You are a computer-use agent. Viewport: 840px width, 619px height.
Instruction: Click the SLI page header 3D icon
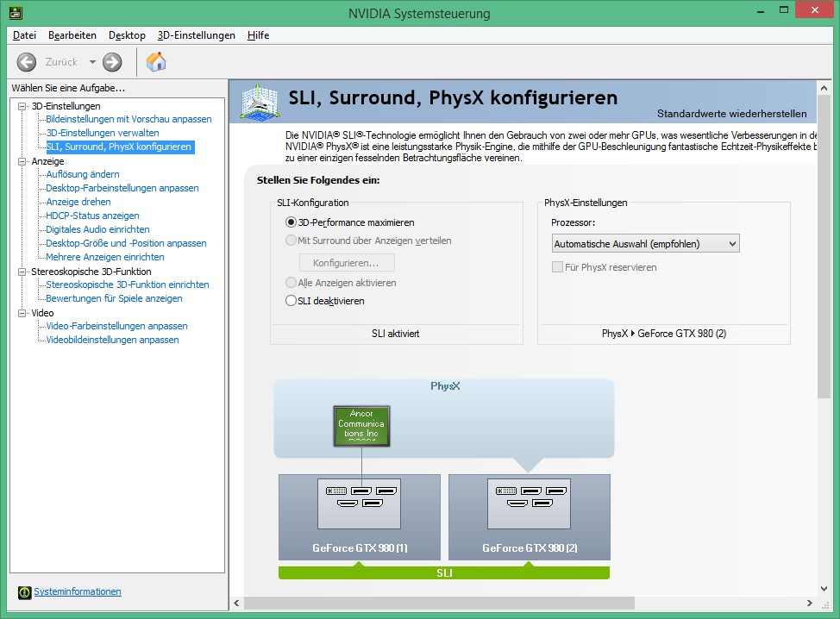pyautogui.click(x=260, y=102)
